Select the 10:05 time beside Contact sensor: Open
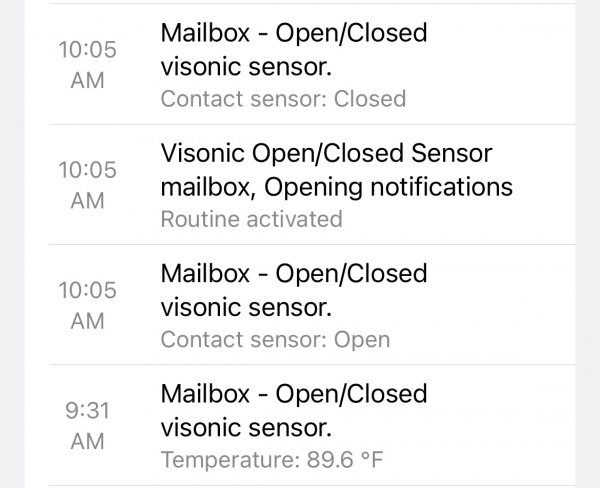This screenshot has width=600, height=488. click(x=88, y=290)
